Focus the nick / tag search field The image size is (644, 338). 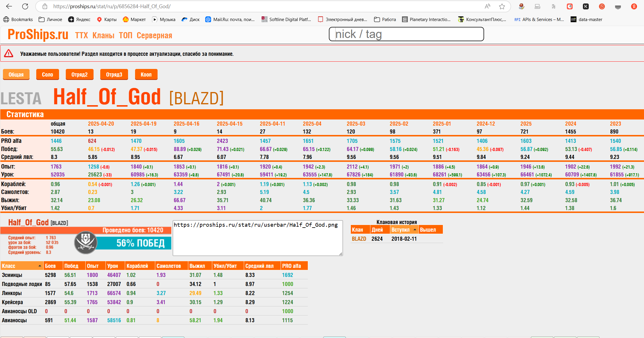point(406,34)
